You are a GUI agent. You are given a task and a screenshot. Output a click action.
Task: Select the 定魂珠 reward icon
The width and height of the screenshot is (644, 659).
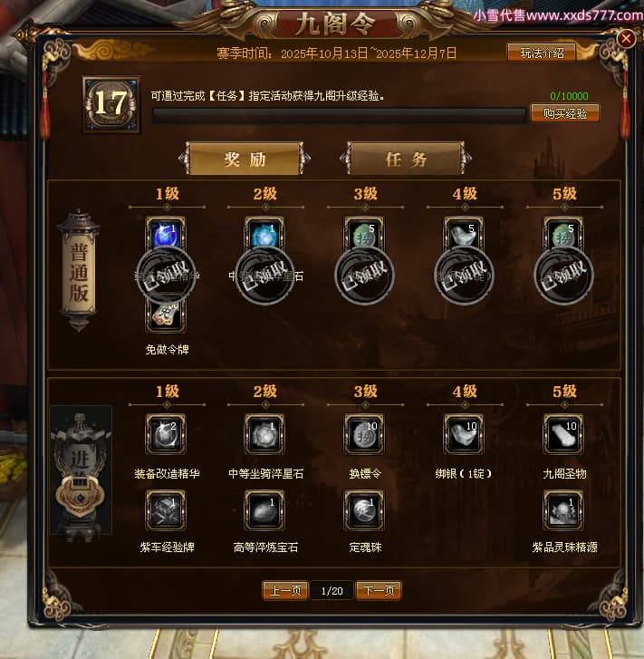[364, 510]
